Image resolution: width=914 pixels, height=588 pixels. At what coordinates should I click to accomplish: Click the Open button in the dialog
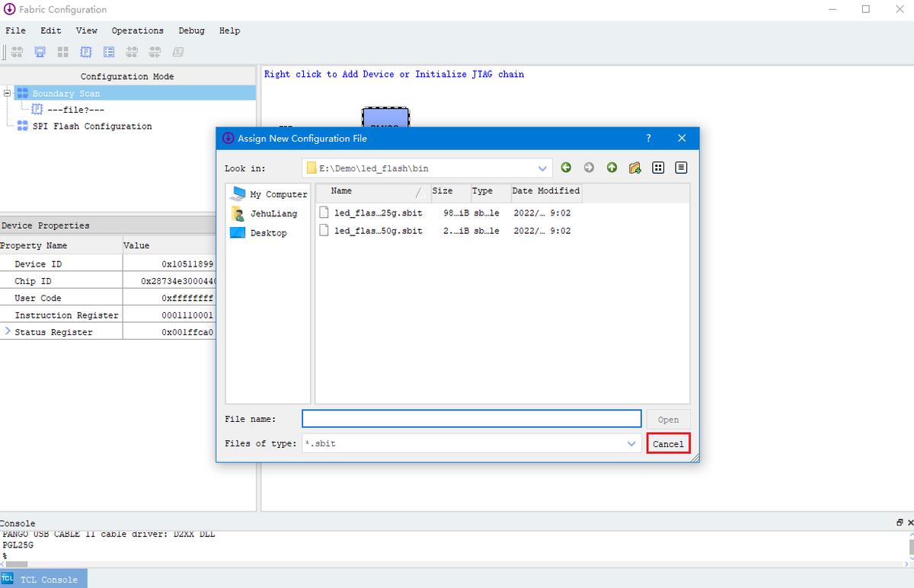pyautogui.click(x=668, y=419)
